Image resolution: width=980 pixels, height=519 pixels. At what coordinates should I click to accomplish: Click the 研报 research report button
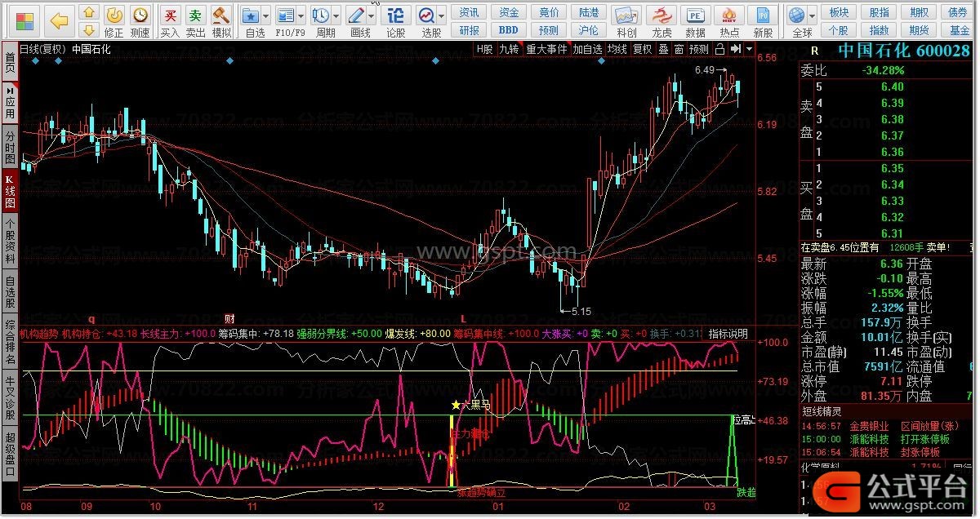(x=470, y=30)
